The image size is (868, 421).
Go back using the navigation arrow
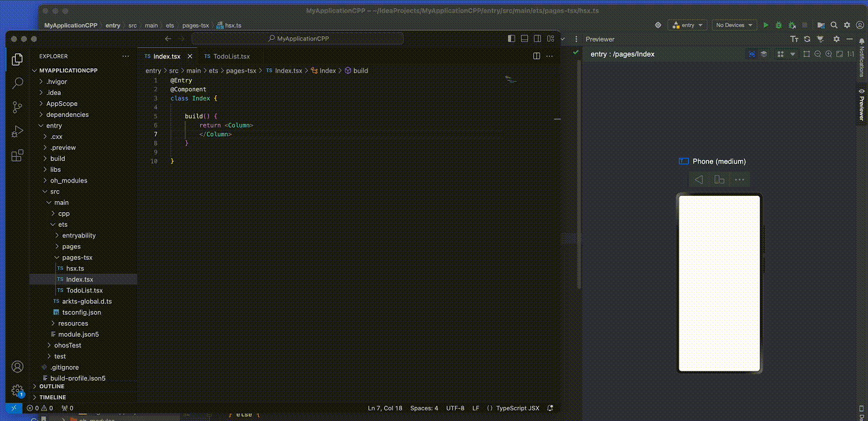(168, 39)
